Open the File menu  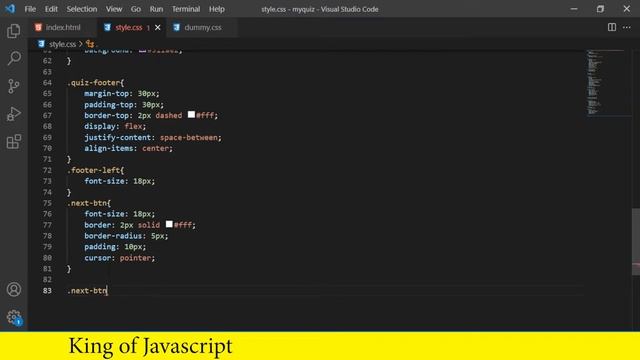(x=30, y=9)
